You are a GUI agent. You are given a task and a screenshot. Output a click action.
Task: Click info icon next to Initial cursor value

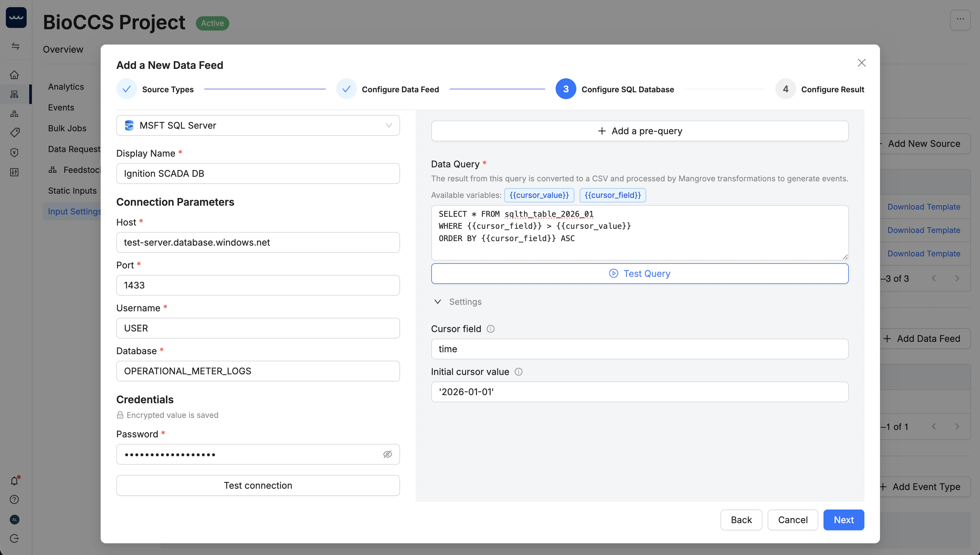click(518, 372)
